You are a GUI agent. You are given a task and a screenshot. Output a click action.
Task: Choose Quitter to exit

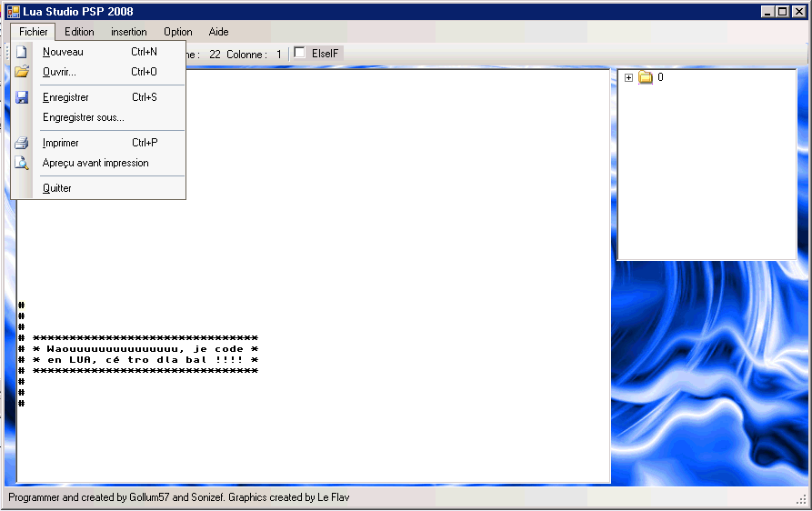[98, 188]
